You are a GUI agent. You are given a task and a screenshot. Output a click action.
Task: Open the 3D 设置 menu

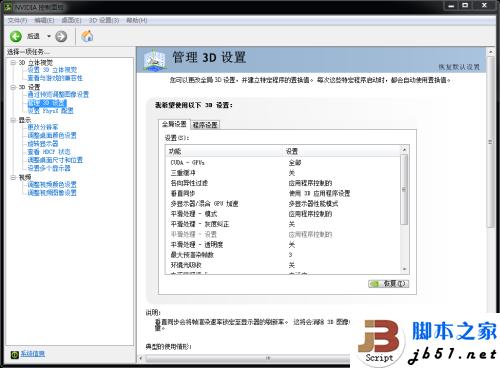pos(104,20)
